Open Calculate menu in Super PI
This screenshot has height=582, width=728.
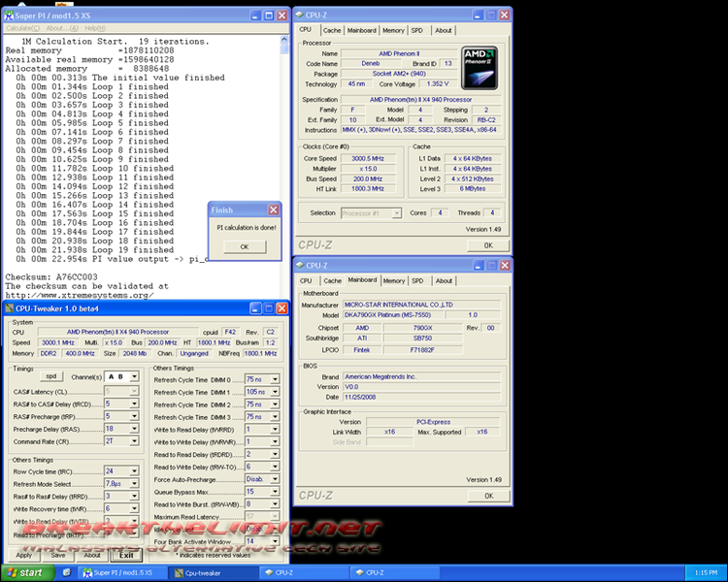(22, 28)
